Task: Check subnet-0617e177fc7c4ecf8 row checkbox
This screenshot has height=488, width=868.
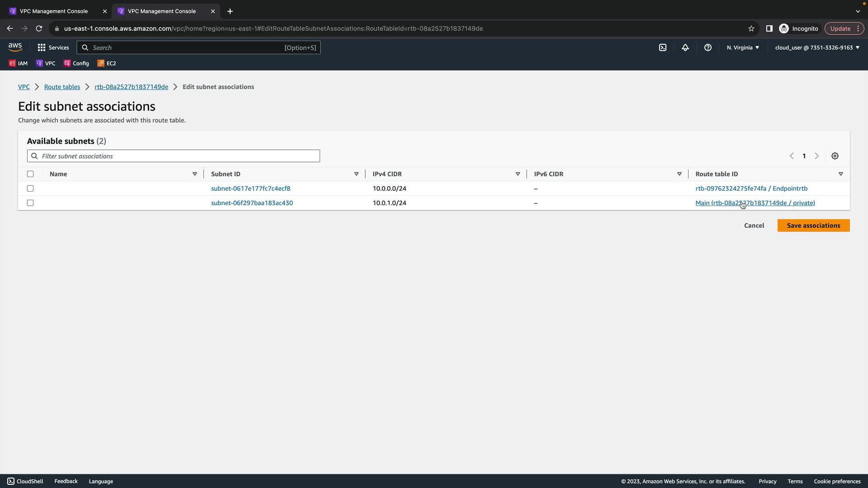Action: click(30, 188)
